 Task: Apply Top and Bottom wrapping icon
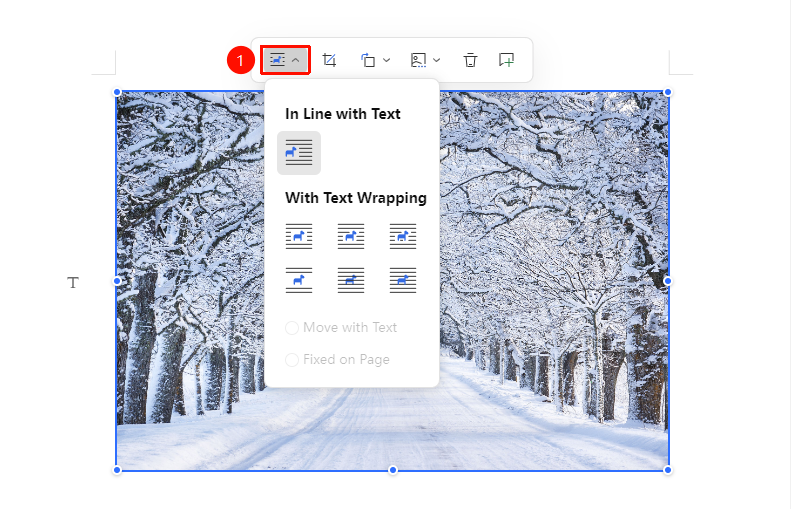[x=299, y=280]
